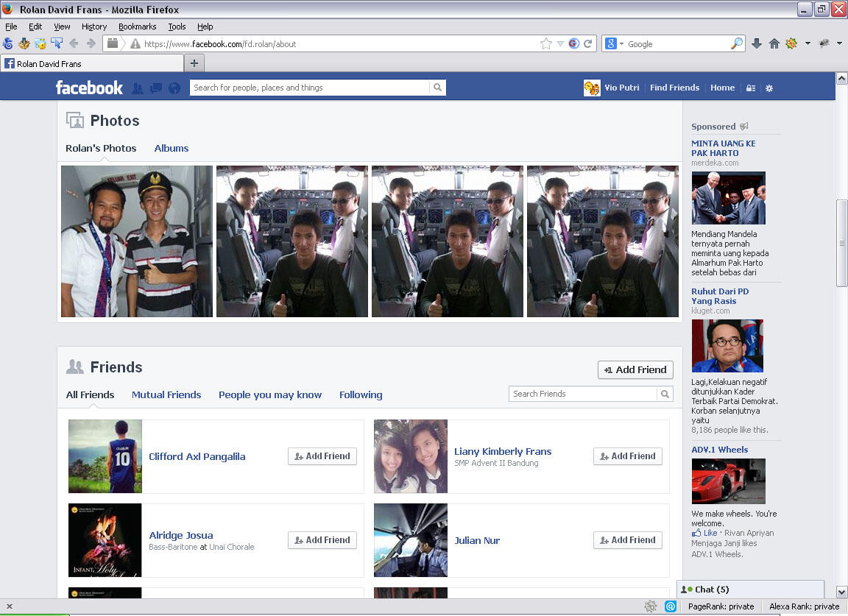Click the Home link in Facebook header
The image size is (848, 616).
coord(723,88)
